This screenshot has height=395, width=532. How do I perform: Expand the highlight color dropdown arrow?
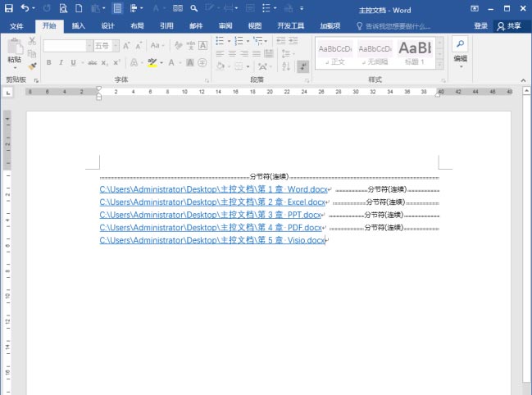click(x=161, y=63)
